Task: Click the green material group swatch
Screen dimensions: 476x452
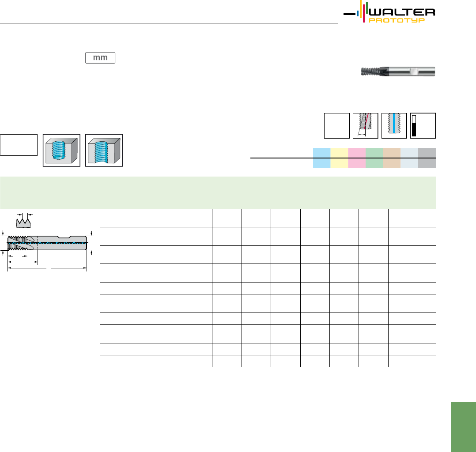Action: point(374,158)
